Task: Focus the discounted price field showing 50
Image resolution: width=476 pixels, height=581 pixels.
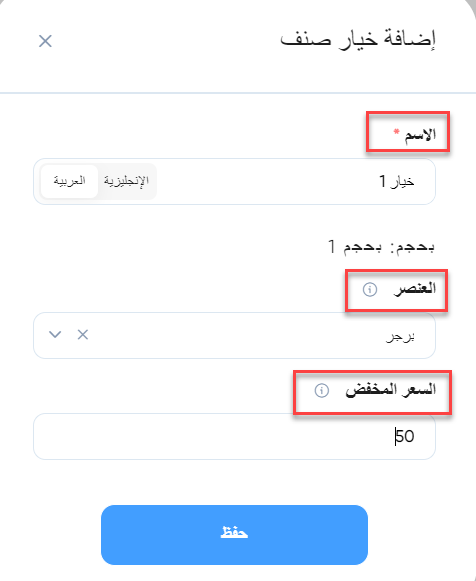Action: click(x=234, y=436)
